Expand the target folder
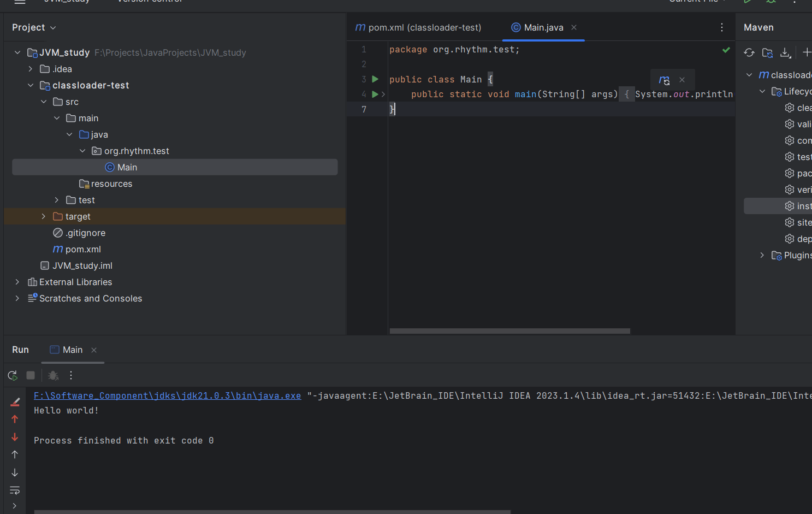Viewport: 812px width, 514px height. pyautogui.click(x=44, y=216)
